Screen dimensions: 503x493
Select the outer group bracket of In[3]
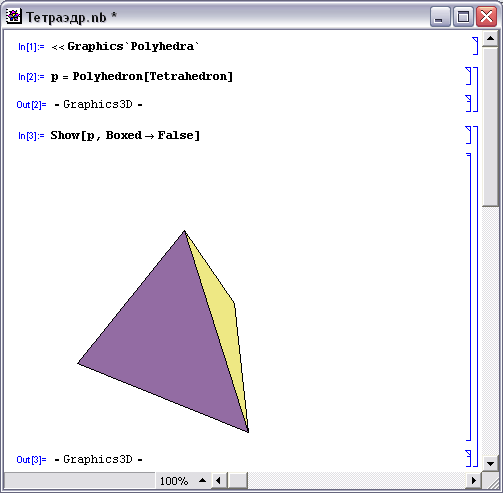(476, 296)
